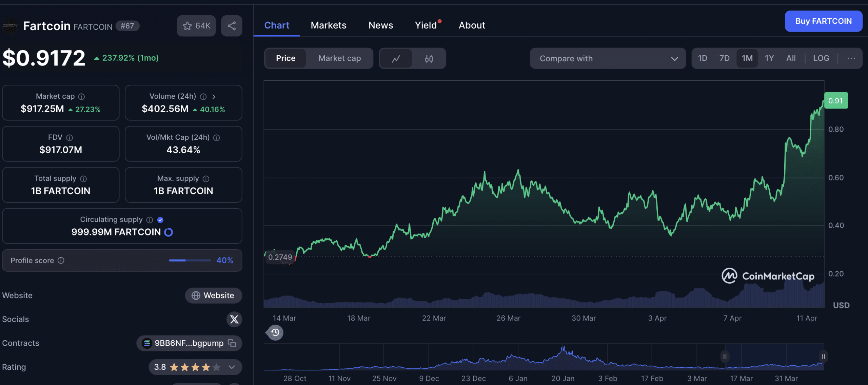Click the Solana chain icon in contract
This screenshot has height=385, width=868.
click(x=147, y=343)
